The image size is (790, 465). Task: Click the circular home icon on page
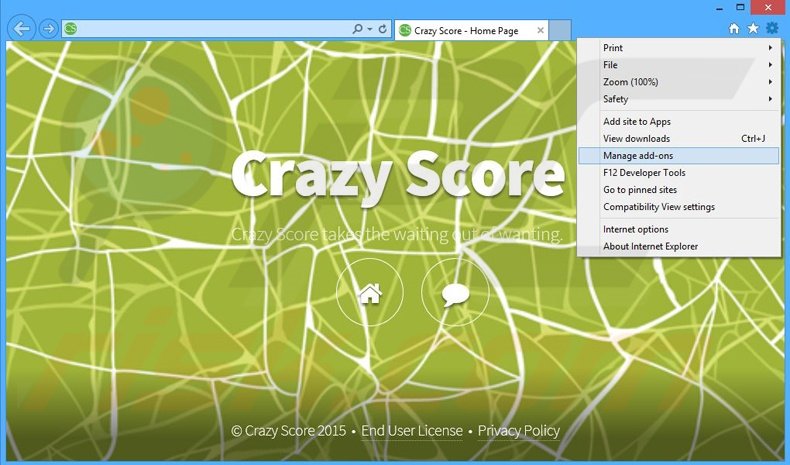coord(370,292)
